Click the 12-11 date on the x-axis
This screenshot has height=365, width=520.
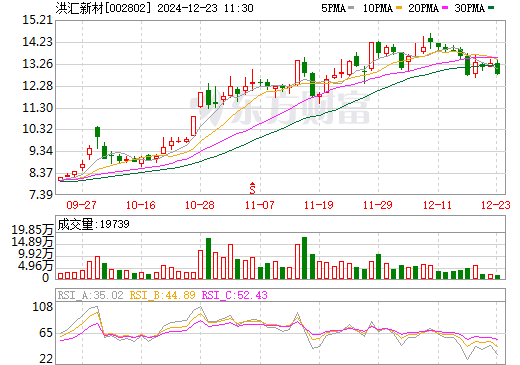pos(437,205)
